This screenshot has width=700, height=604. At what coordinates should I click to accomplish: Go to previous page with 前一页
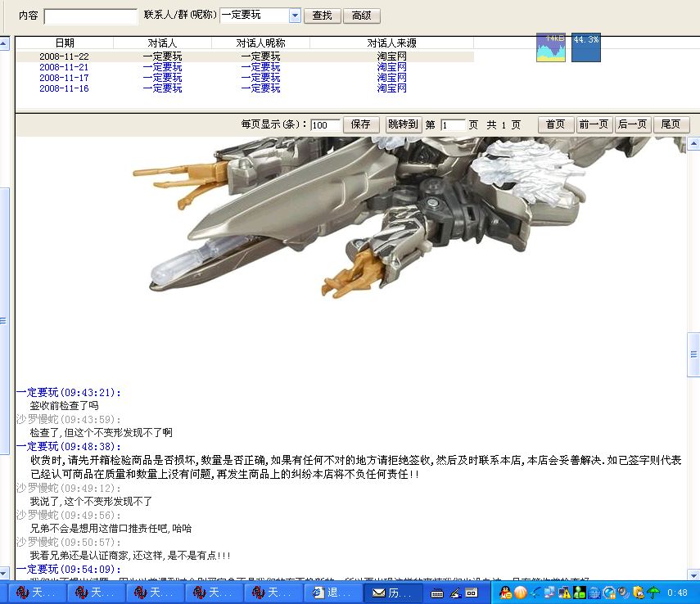tap(594, 124)
